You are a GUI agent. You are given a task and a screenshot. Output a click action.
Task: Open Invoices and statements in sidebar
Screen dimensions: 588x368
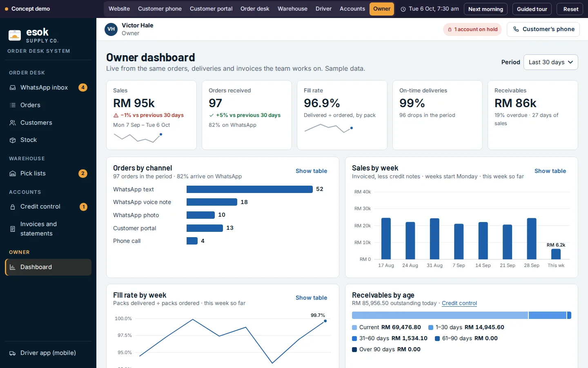(48, 229)
